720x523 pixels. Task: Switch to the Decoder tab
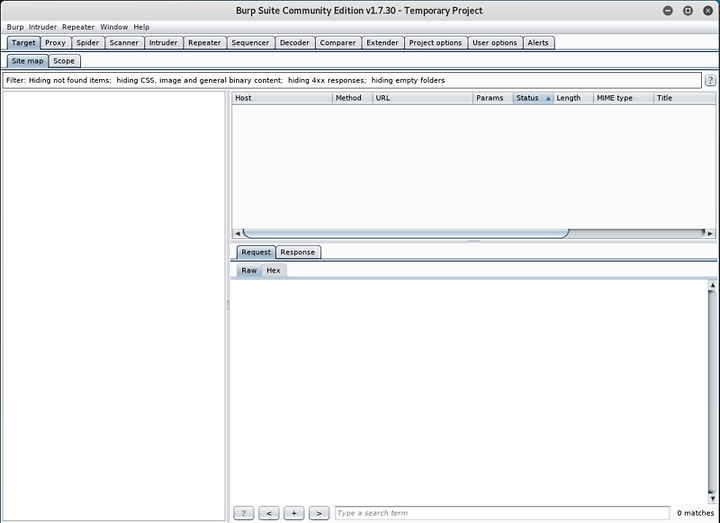[x=294, y=43]
